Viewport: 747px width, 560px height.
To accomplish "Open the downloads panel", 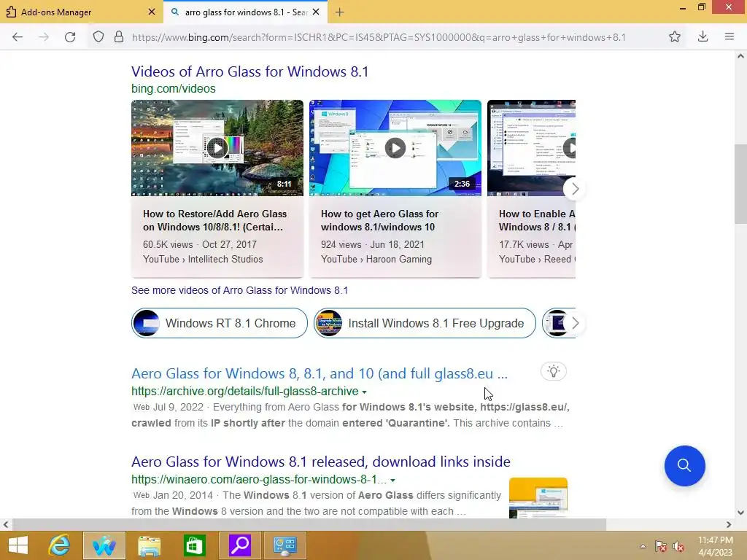I will click(703, 36).
